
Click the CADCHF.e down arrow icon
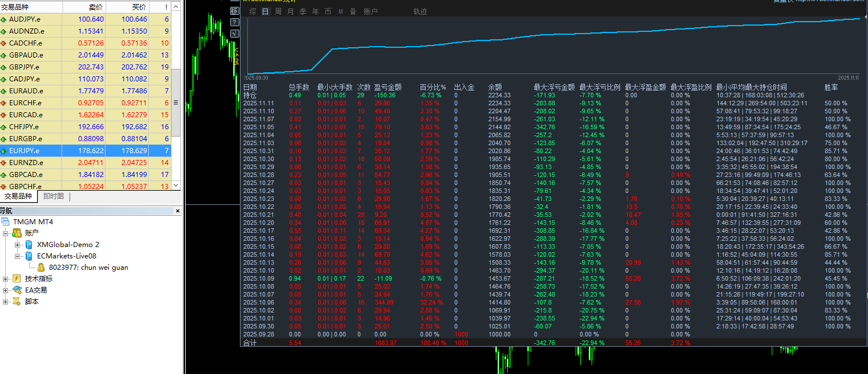click(4, 43)
